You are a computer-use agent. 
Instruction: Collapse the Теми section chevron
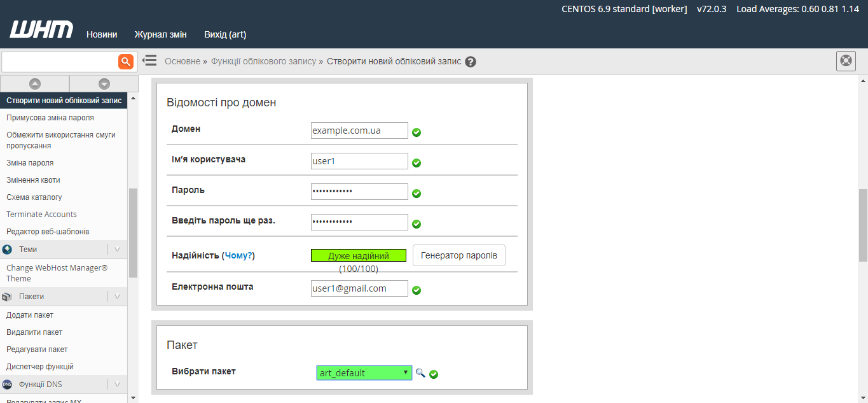coord(117,250)
